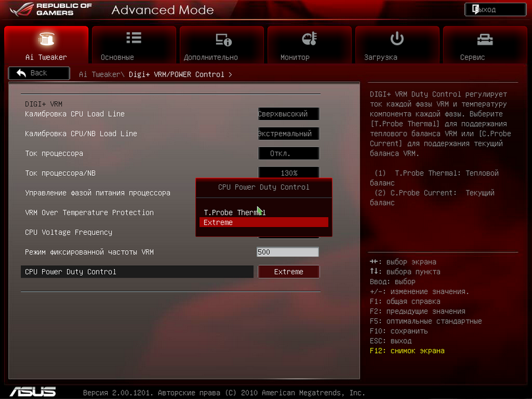Open the Монитор gauge icon

tap(309, 39)
